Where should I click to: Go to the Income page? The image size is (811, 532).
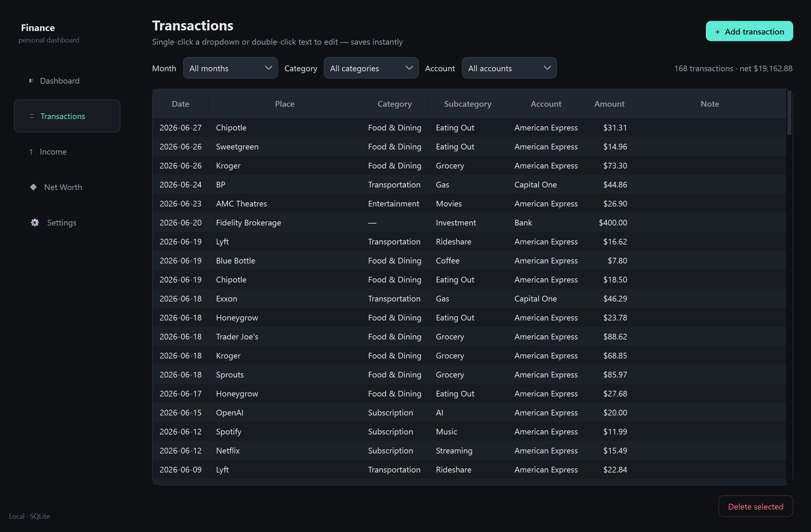(x=67, y=152)
